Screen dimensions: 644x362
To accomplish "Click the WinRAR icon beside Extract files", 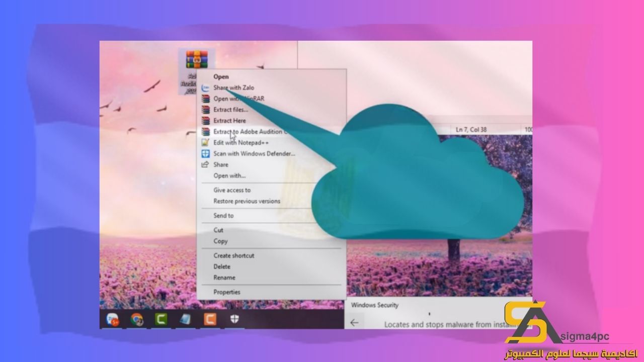I will pos(205,110).
